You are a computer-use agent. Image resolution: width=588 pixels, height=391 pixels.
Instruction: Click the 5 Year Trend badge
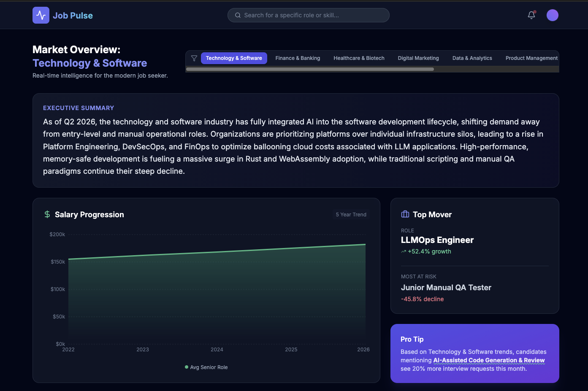351,215
